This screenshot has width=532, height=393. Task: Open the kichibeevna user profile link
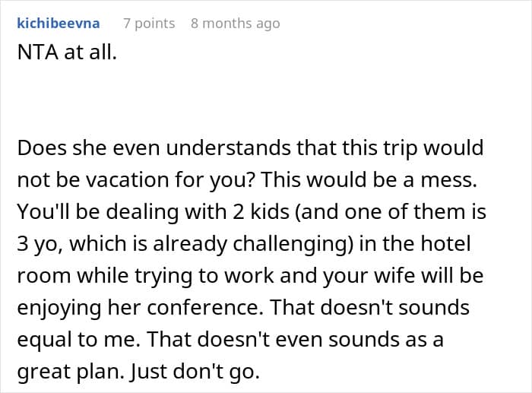[x=59, y=24]
